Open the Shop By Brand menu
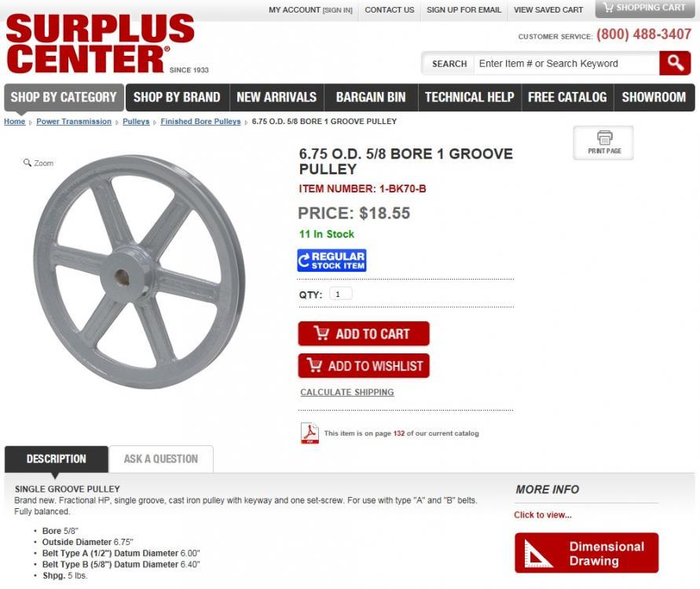This screenshot has width=700, height=589. pos(177,97)
